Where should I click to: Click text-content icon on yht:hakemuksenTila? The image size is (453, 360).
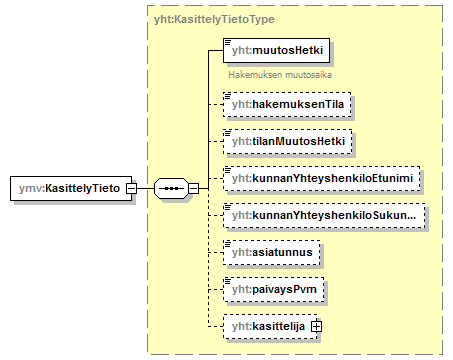(x=228, y=96)
